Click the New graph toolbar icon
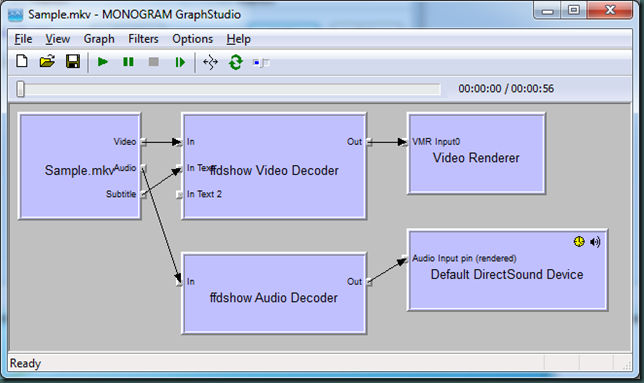Image resolution: width=644 pixels, height=383 pixels. click(22, 62)
